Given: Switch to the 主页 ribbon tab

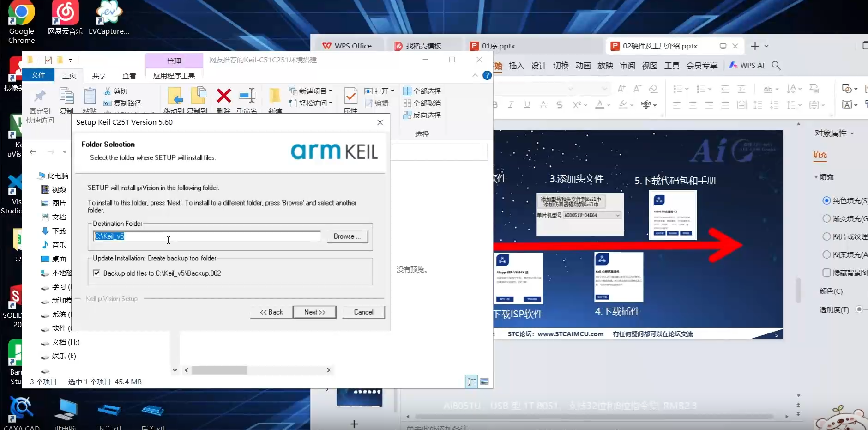Looking at the screenshot, I should [69, 75].
